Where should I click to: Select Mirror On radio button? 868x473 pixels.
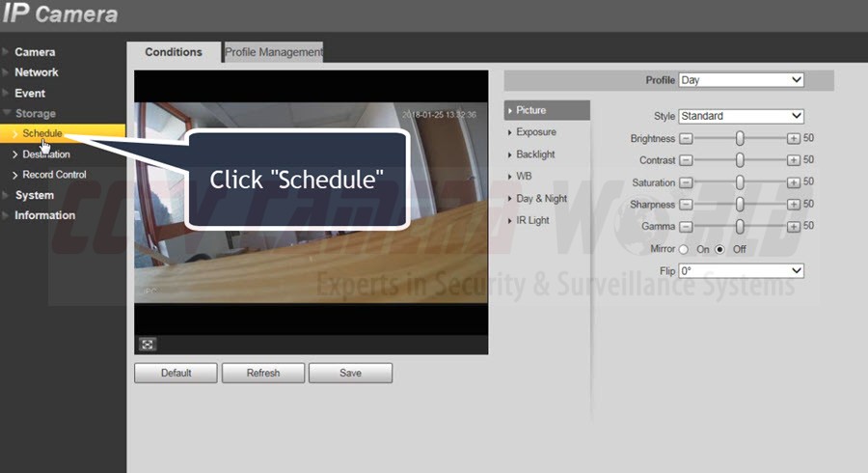click(684, 249)
